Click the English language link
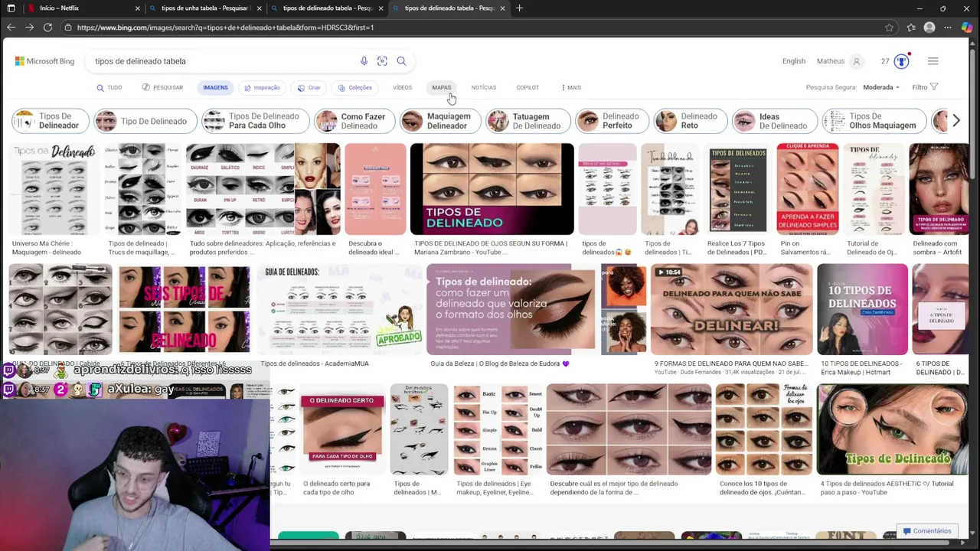Screen dimensions: 980x551 [794, 61]
